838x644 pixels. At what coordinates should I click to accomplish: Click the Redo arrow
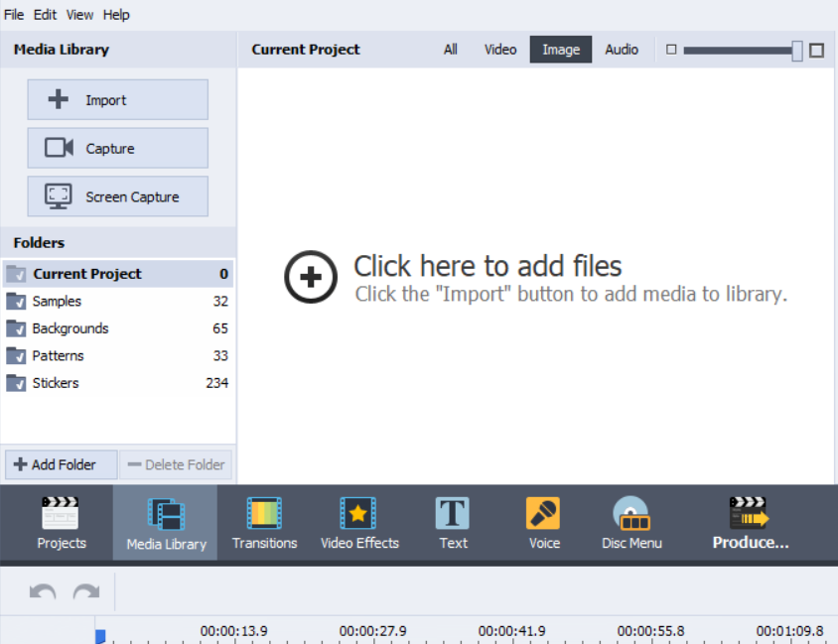pyautogui.click(x=86, y=592)
